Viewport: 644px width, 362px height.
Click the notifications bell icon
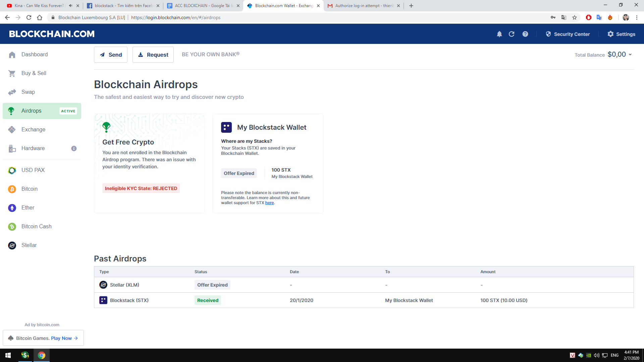tap(499, 34)
